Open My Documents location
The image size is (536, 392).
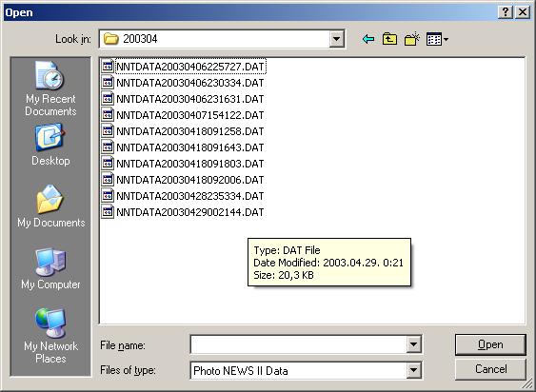click(x=50, y=206)
